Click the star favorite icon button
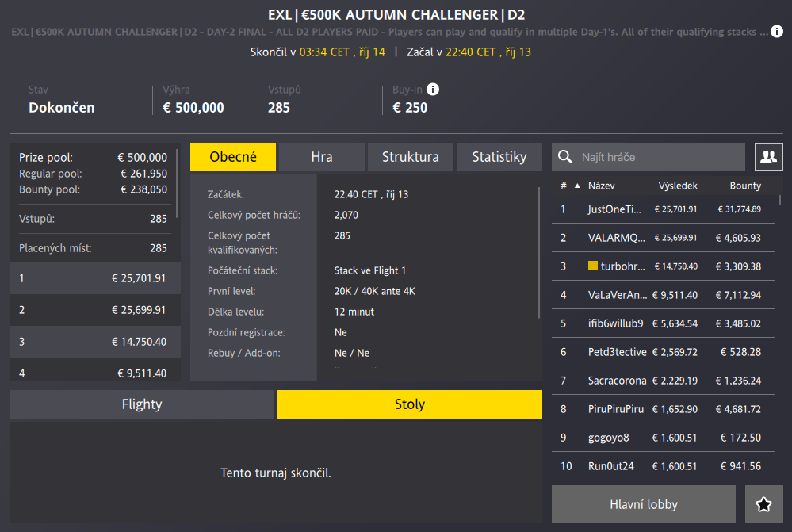Viewport: 792px width, 532px height. point(764,504)
